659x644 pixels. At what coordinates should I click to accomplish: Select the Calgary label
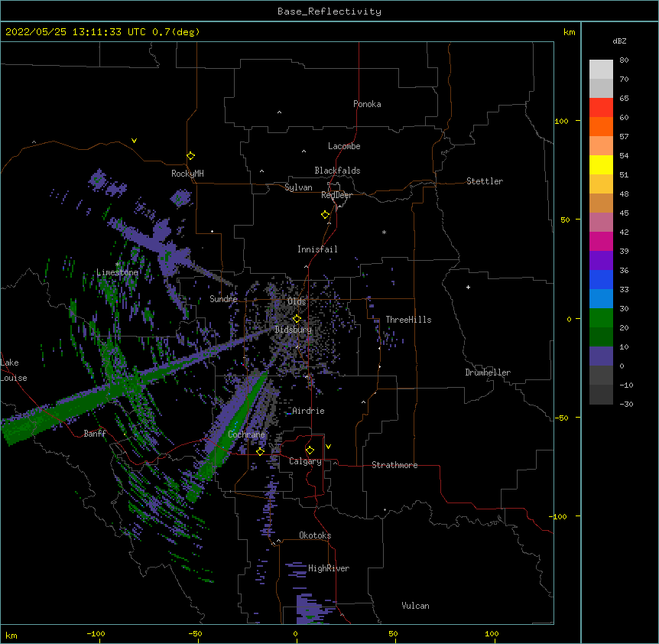305,461
